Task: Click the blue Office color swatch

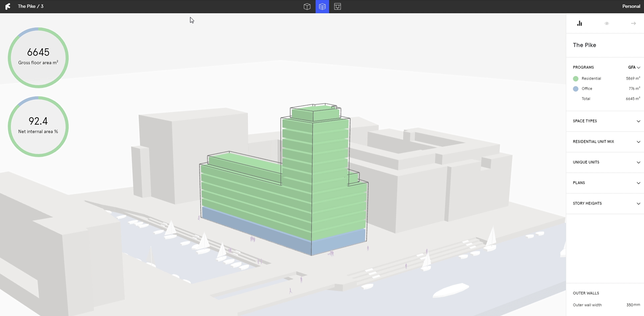Action: click(x=576, y=89)
